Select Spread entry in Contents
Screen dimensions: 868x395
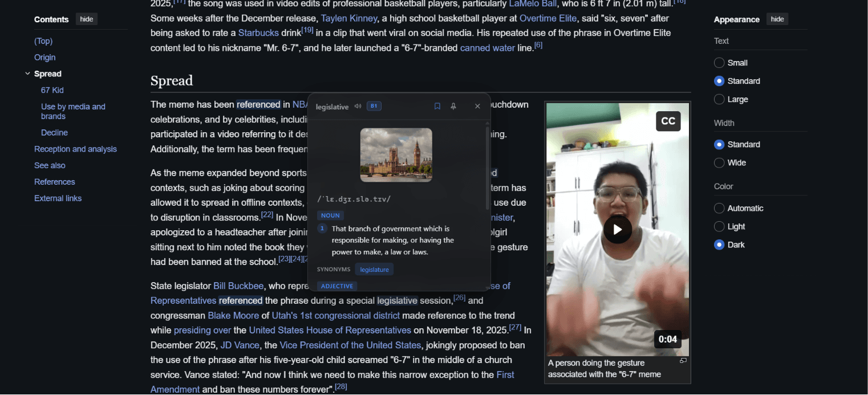(48, 74)
